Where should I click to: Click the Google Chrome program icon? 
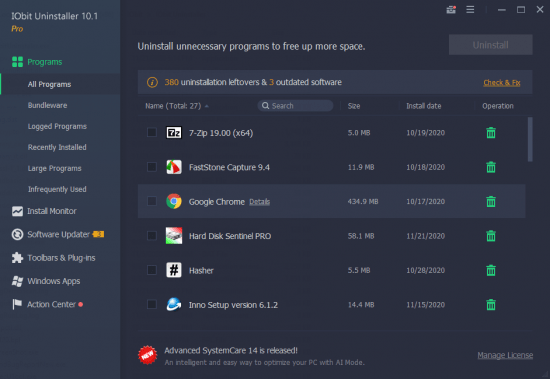[x=174, y=201]
